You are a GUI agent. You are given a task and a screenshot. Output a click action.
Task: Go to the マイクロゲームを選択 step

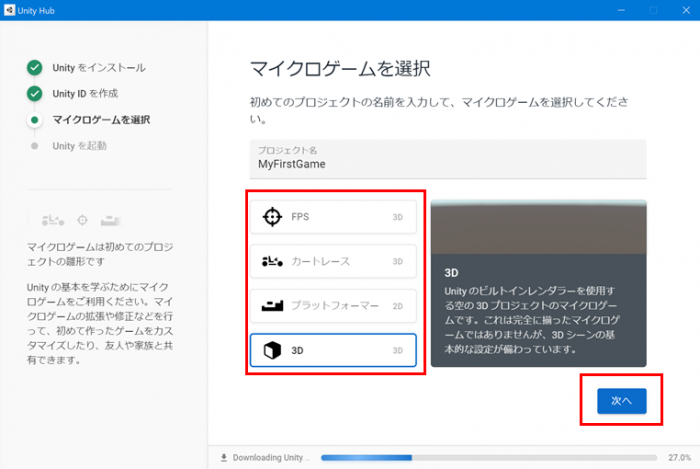pos(101,120)
